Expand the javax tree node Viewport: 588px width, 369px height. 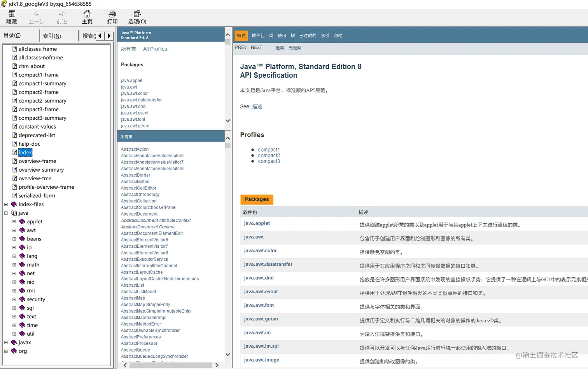coord(6,342)
